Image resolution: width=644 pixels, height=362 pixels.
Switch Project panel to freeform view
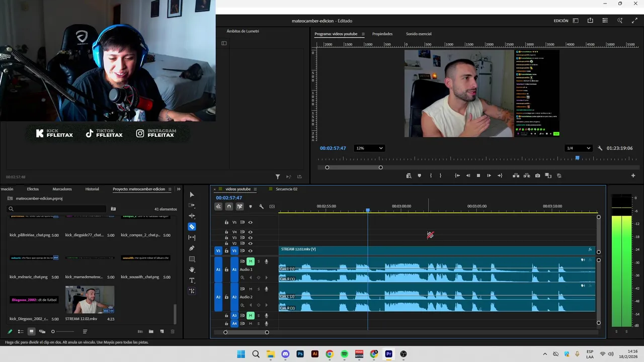42,331
